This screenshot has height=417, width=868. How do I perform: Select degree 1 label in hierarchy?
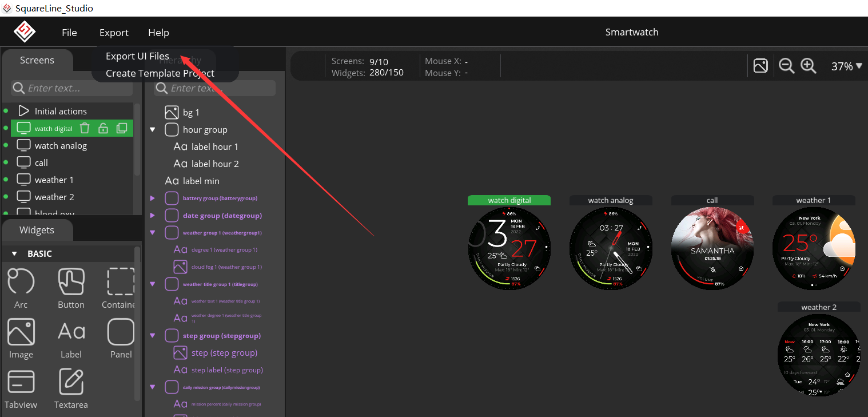tap(216, 249)
